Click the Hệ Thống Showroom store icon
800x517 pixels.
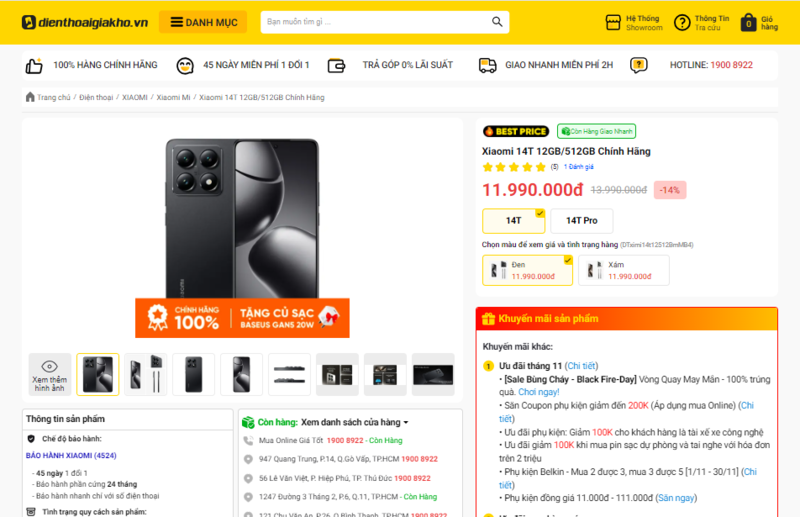click(x=614, y=22)
